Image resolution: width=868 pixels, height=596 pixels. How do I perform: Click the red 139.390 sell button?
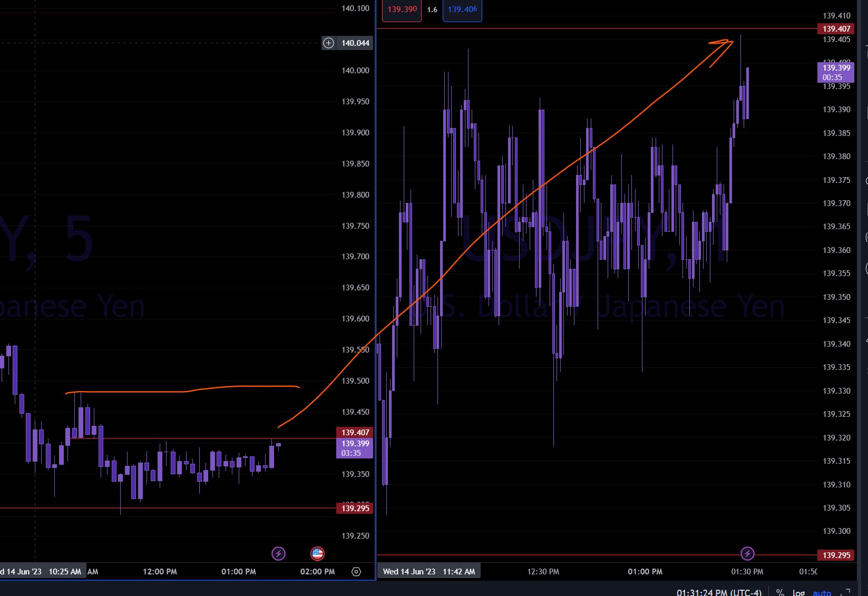coord(402,9)
